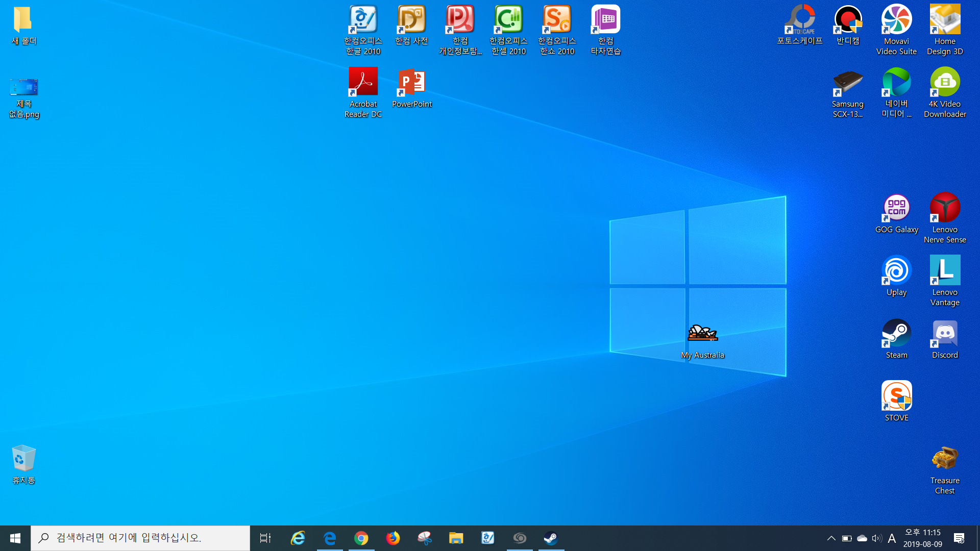The height and width of the screenshot is (551, 980).
Task: Open Firefox from the taskbar
Action: click(393, 538)
